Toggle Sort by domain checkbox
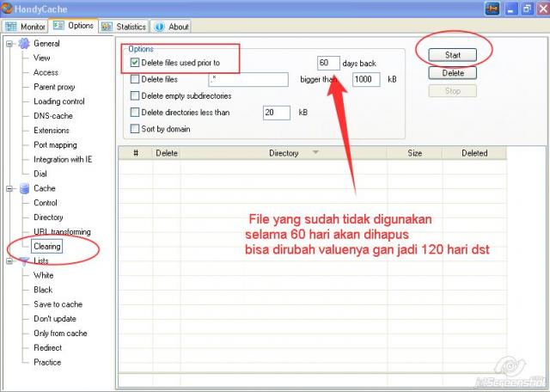The height and width of the screenshot is (392, 550). [135, 128]
